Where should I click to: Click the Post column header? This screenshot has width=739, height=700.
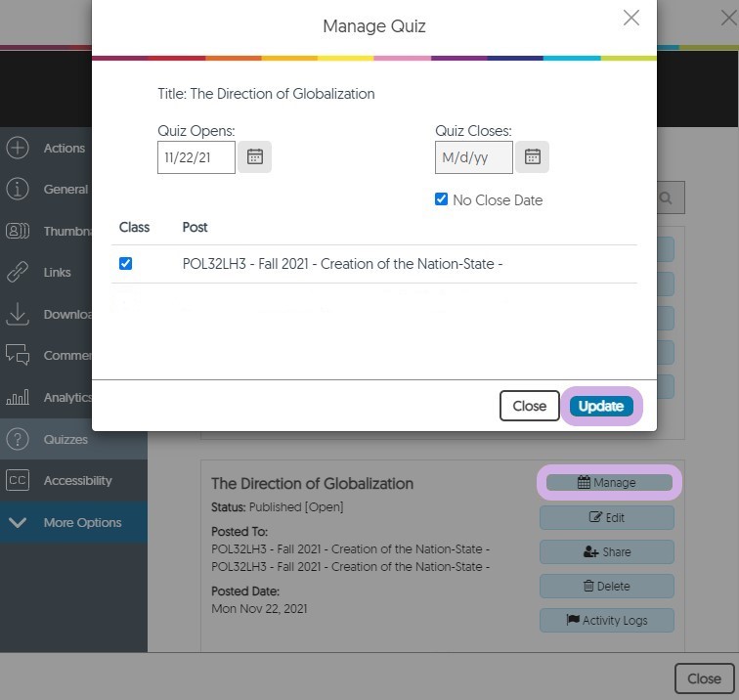click(195, 227)
